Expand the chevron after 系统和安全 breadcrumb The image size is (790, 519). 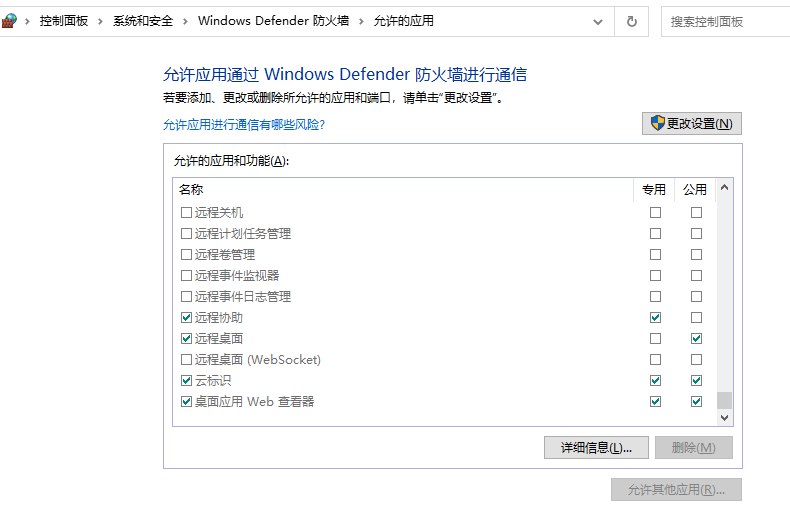185,21
